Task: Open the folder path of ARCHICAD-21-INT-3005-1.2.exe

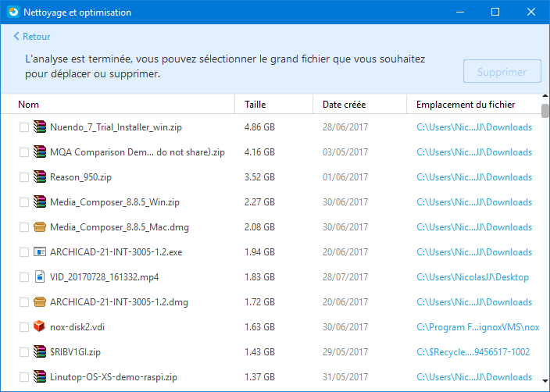Action: pos(474,251)
